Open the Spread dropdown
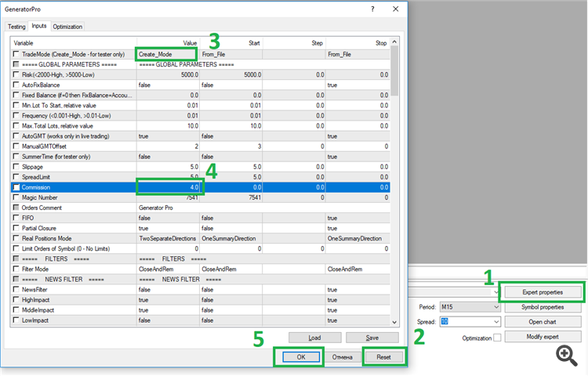588x376 pixels. [x=496, y=322]
